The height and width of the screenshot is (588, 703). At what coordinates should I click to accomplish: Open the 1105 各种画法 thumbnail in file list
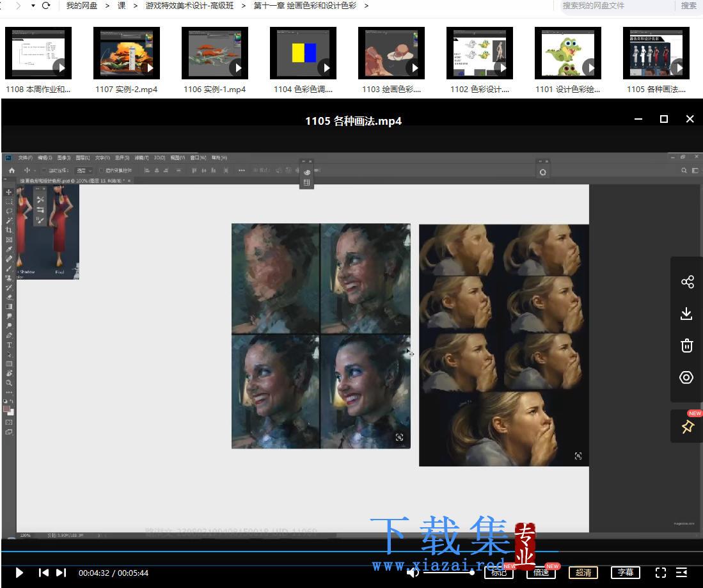click(656, 53)
